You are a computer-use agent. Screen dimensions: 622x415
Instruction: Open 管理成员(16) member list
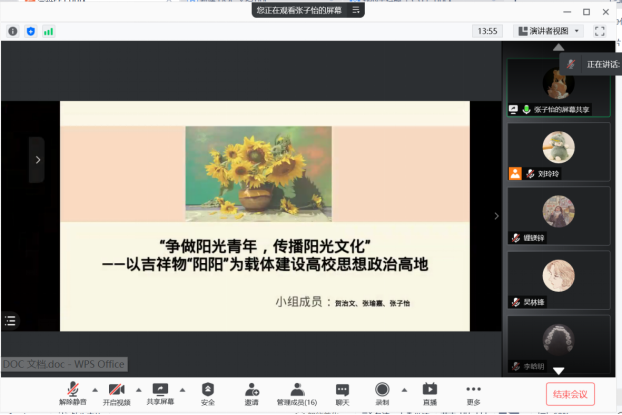[x=297, y=389]
